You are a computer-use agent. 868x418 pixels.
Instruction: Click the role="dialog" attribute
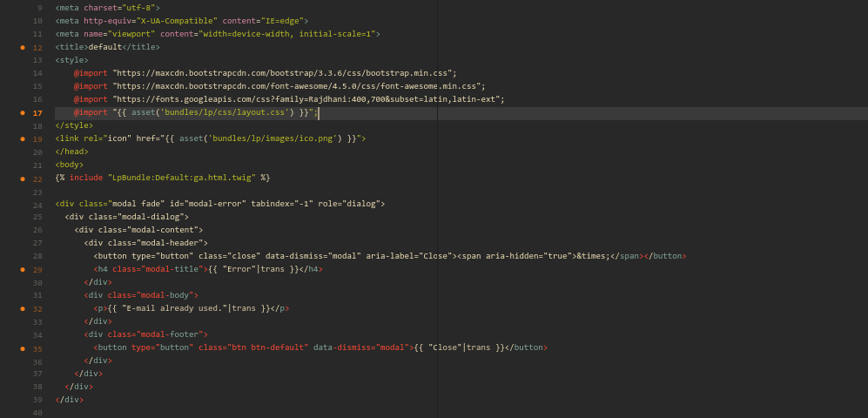(x=349, y=204)
